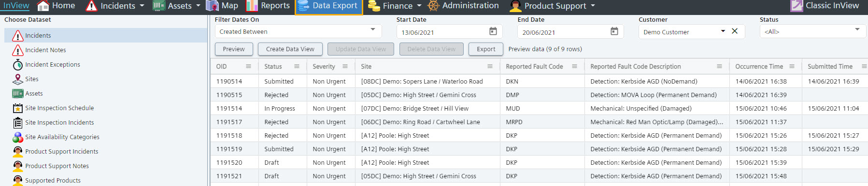Click the Product Support person icon in top nav
The width and height of the screenshot is (868, 186).
tap(515, 6)
